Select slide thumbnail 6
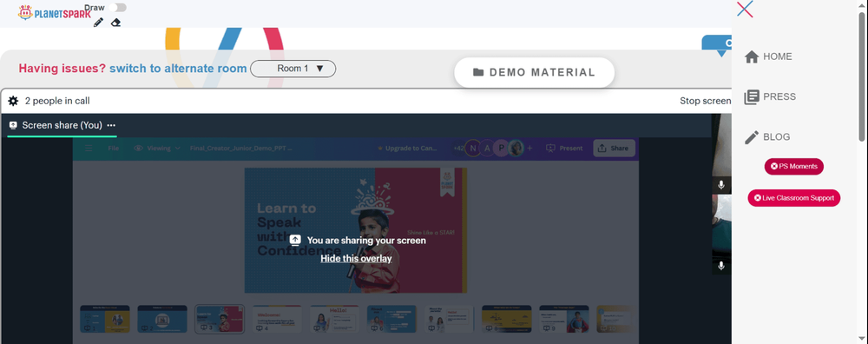 (392, 319)
